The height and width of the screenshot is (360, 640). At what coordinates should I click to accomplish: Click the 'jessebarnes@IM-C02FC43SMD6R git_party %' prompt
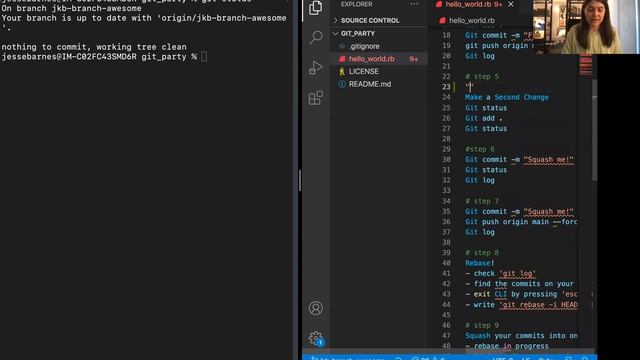coord(99,57)
